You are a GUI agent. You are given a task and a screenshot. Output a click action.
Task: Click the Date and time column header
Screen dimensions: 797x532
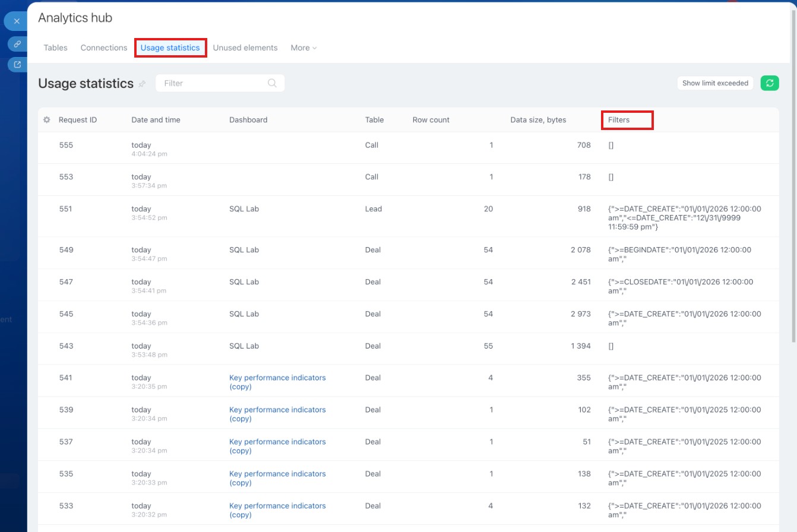[156, 120]
